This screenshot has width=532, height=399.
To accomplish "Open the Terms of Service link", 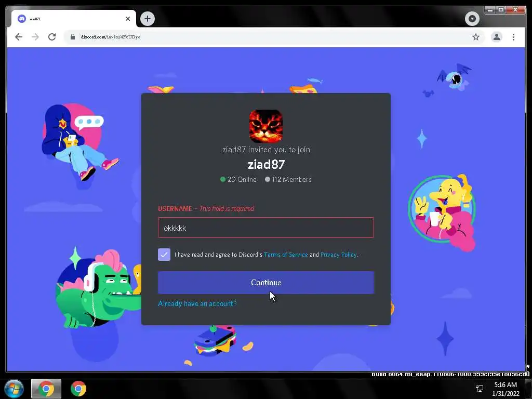I will 286,255.
